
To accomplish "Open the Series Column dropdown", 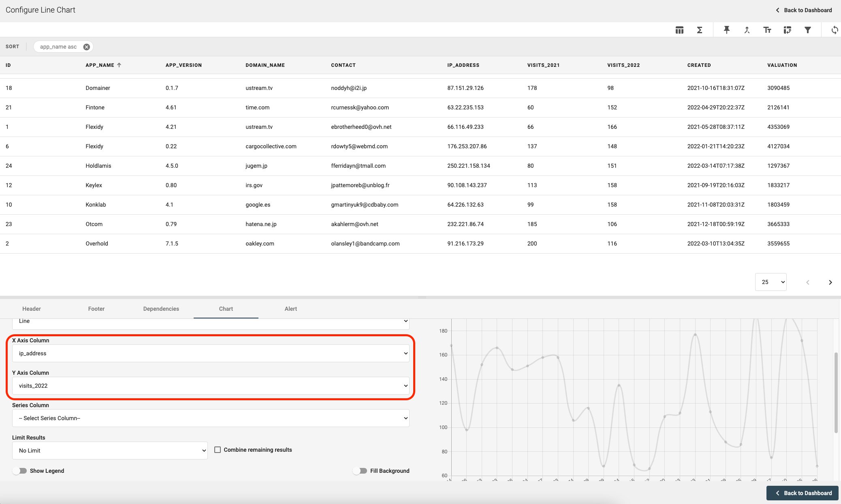I will tap(211, 418).
